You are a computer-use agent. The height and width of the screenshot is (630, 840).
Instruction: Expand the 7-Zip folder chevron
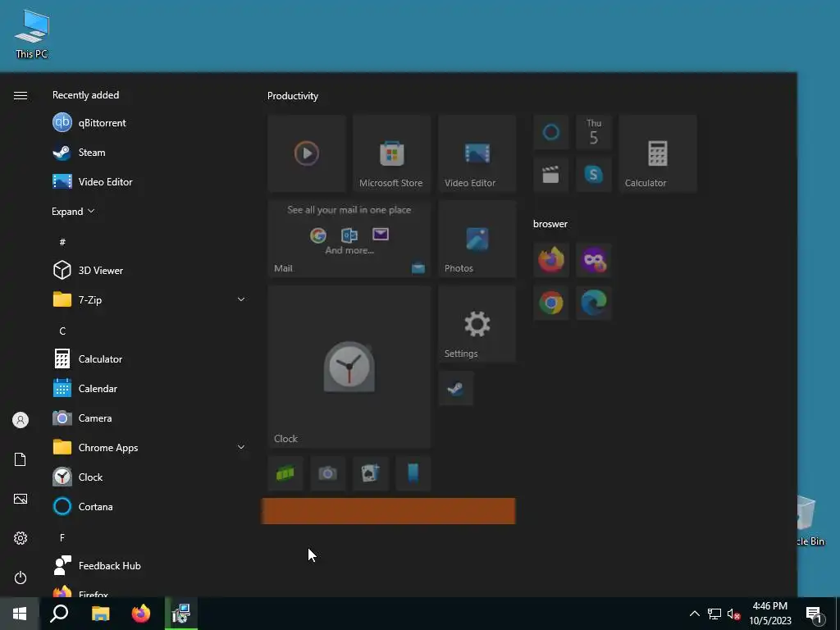241,299
